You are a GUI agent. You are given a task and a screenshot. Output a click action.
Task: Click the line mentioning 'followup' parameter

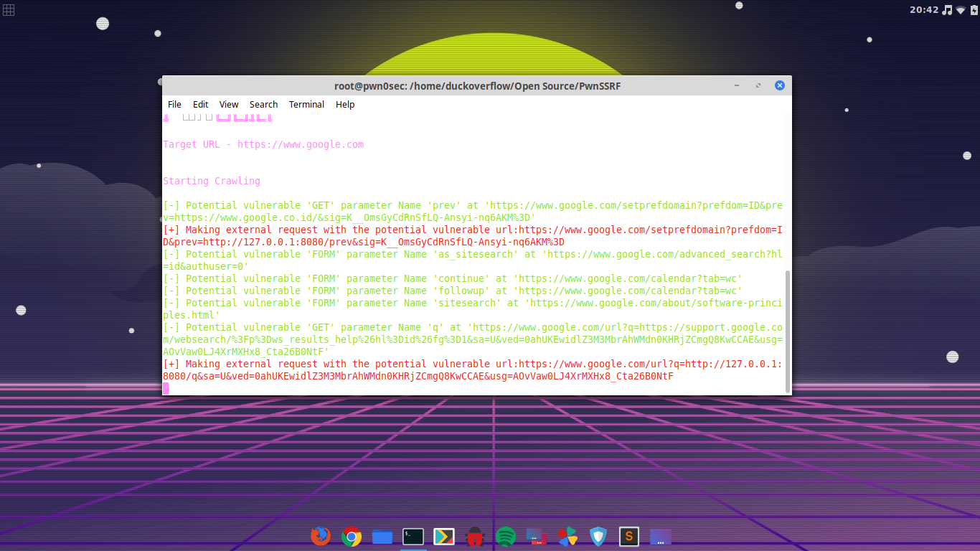point(453,291)
